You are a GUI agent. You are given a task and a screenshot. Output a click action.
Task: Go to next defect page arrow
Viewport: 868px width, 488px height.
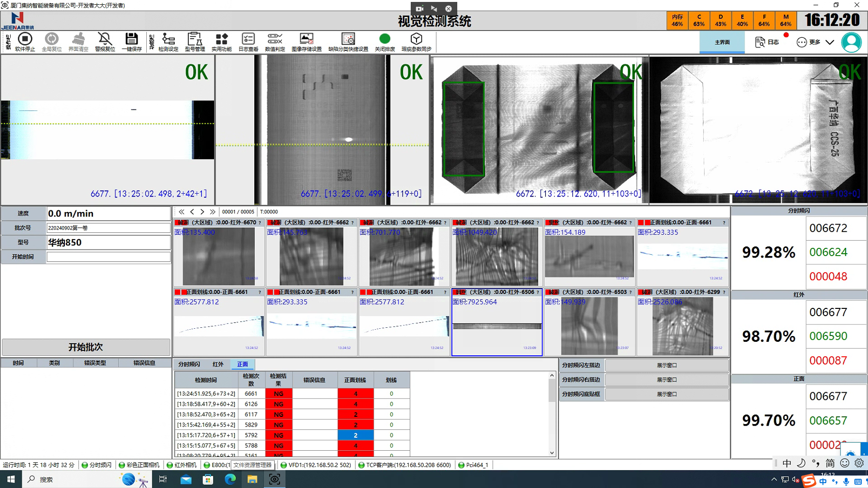point(202,212)
